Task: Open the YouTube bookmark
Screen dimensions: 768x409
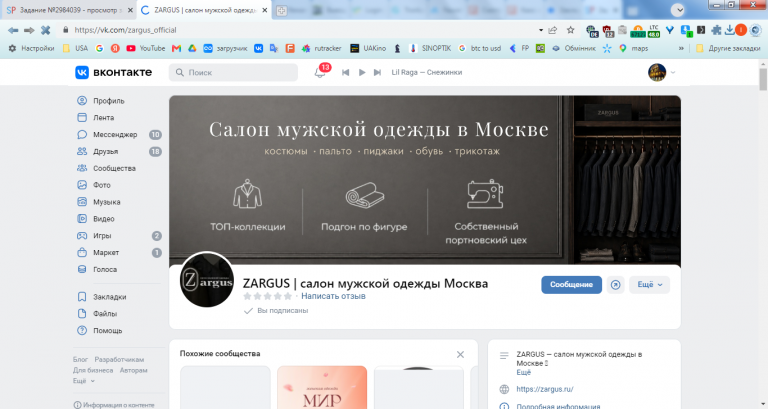Action: pyautogui.click(x=145, y=48)
